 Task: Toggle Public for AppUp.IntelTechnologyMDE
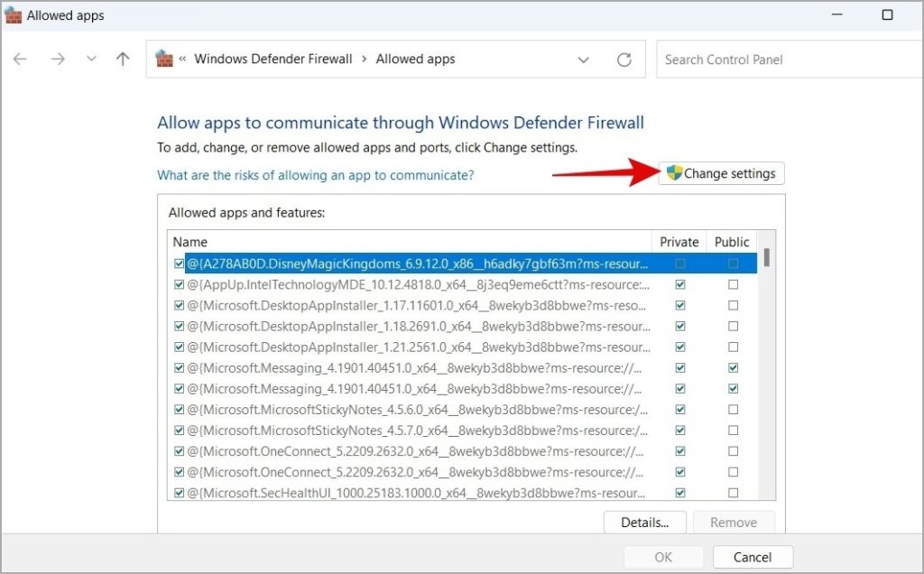733,284
